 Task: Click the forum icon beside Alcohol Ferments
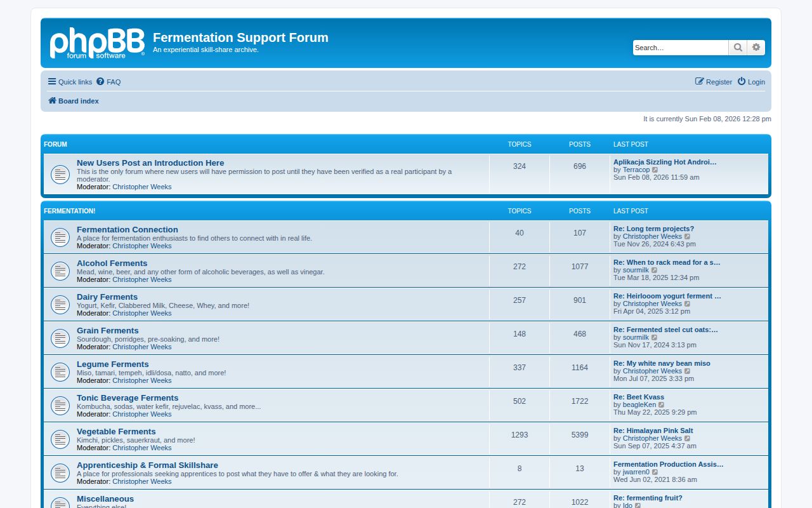click(x=60, y=271)
